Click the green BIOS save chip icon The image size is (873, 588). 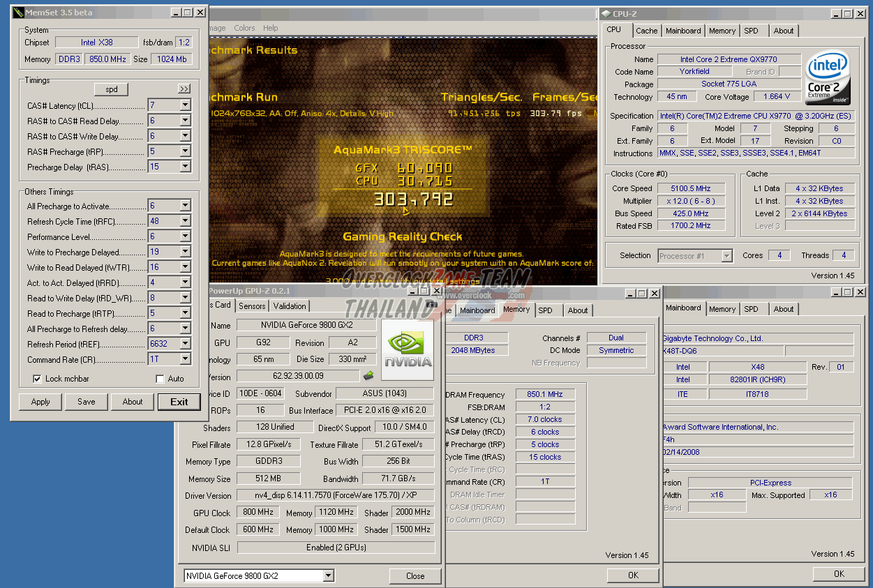coord(368,376)
